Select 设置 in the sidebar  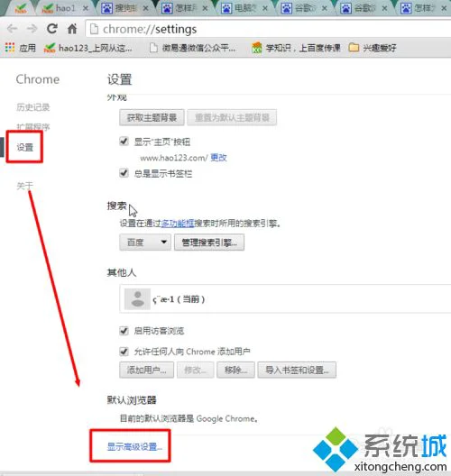point(25,148)
